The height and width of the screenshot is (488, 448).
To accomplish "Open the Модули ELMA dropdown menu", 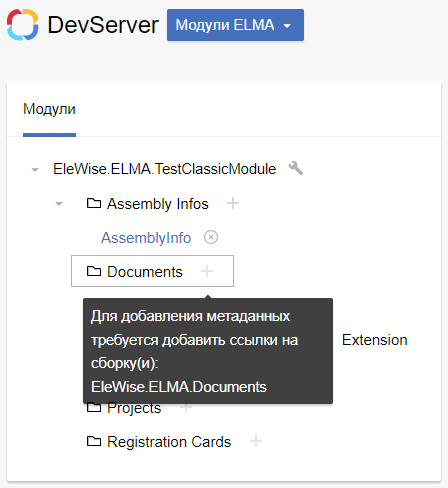I will coord(235,25).
